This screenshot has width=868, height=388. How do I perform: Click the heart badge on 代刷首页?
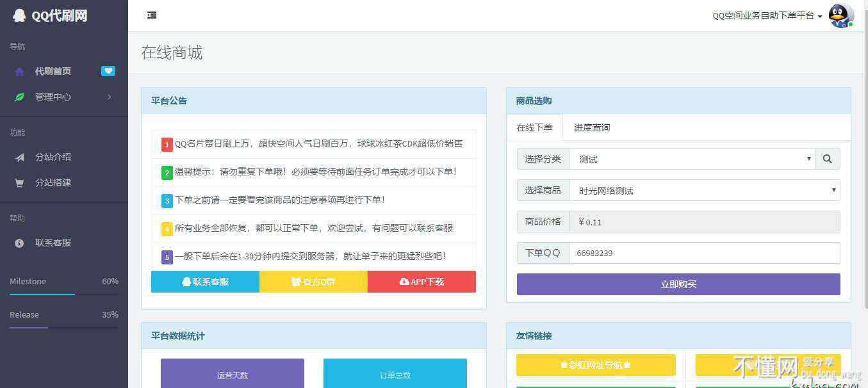pyautogui.click(x=108, y=71)
